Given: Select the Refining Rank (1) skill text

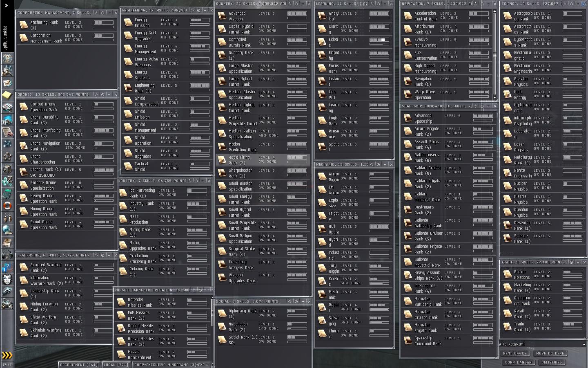Looking at the screenshot, I should coord(141,272).
